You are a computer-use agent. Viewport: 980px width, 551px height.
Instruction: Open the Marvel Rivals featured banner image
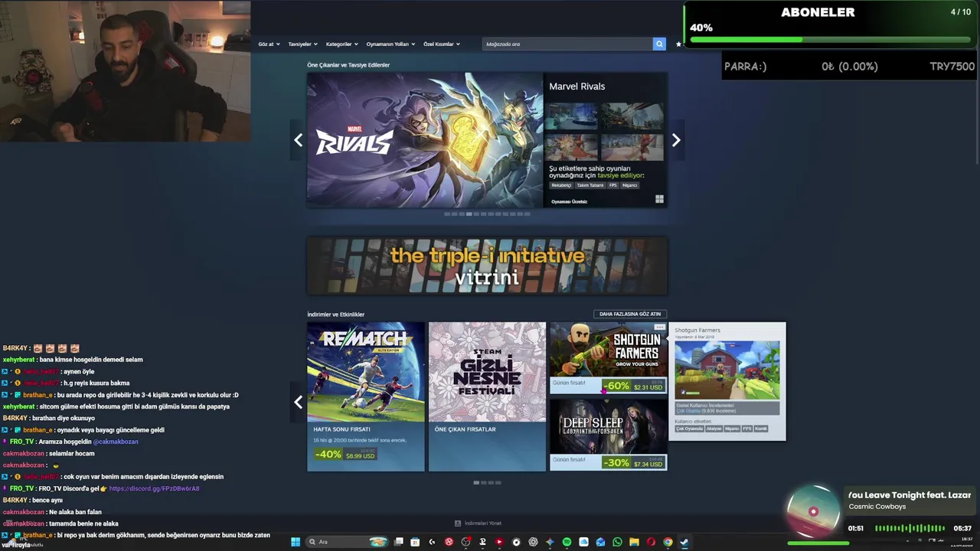pos(425,140)
